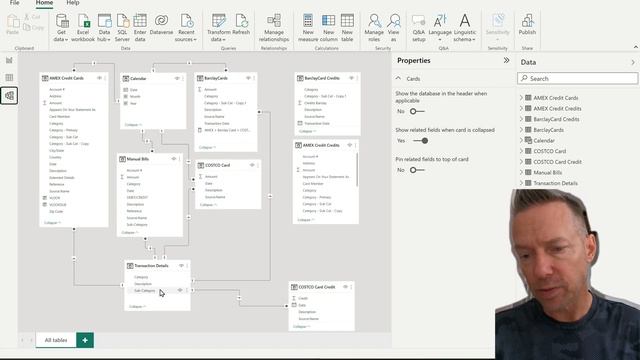The width and height of the screenshot is (640, 360).
Task: Collapse the AMEX Credit Cards table card
Action: click(52, 223)
